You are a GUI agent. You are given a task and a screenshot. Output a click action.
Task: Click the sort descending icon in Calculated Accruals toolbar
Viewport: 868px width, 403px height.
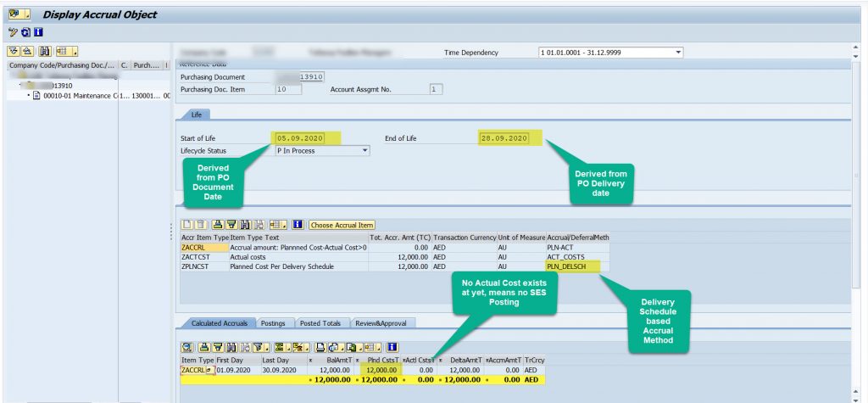click(218, 348)
